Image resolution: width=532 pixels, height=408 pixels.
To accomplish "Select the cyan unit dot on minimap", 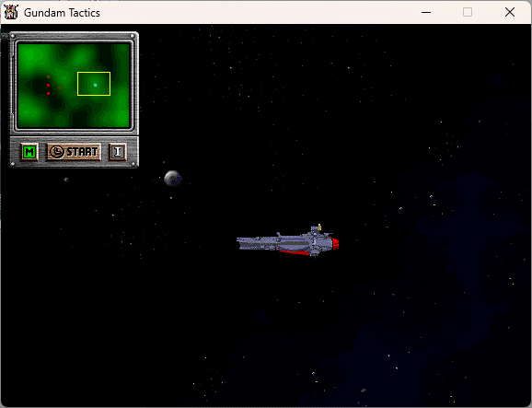I will 96,86.
